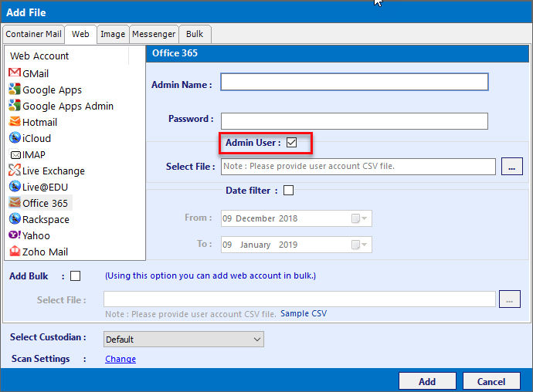533x392 pixels.
Task: Tick the Add Bulk checkbox
Action: pyautogui.click(x=75, y=275)
